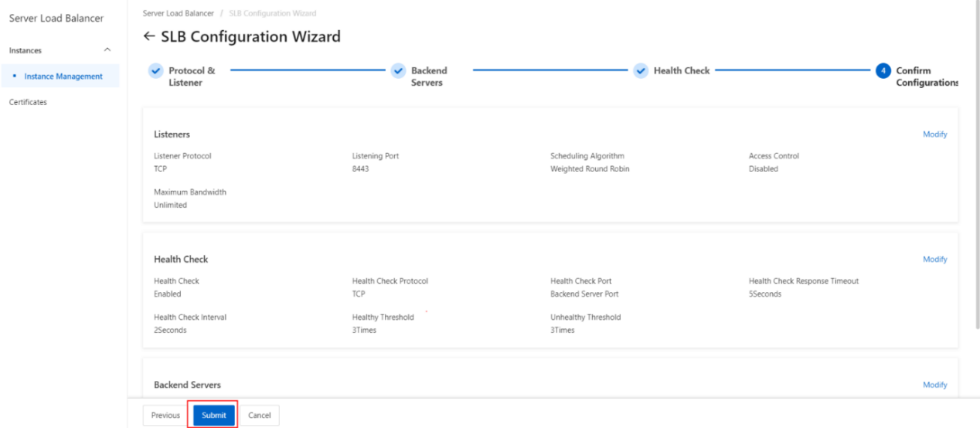Click the Server Load Balancer breadcrumb link

coord(179,13)
